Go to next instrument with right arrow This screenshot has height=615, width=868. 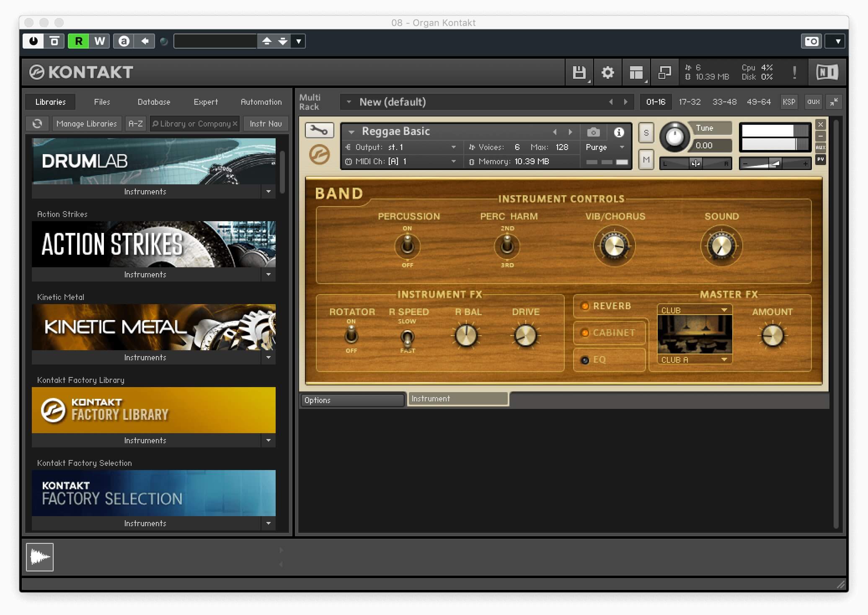point(570,132)
